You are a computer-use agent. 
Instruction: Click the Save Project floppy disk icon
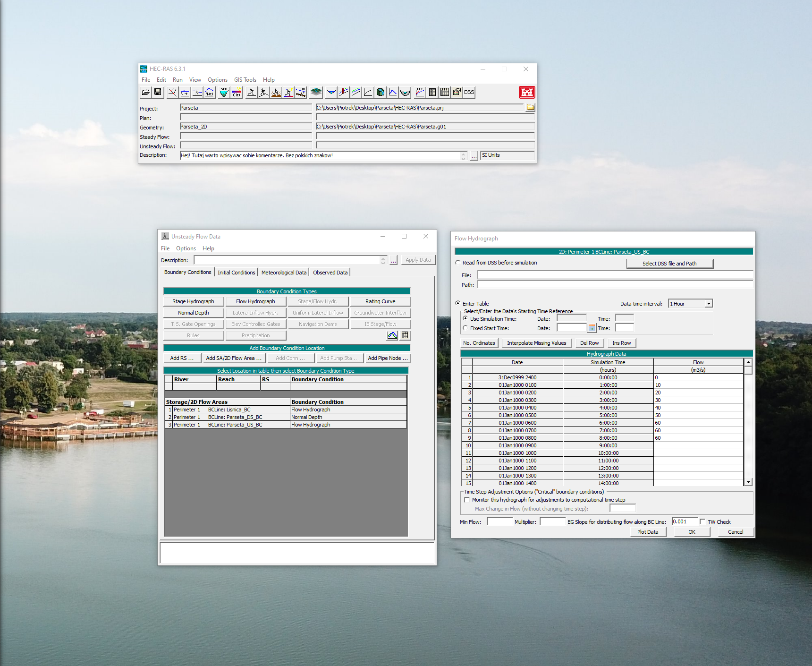(x=158, y=92)
